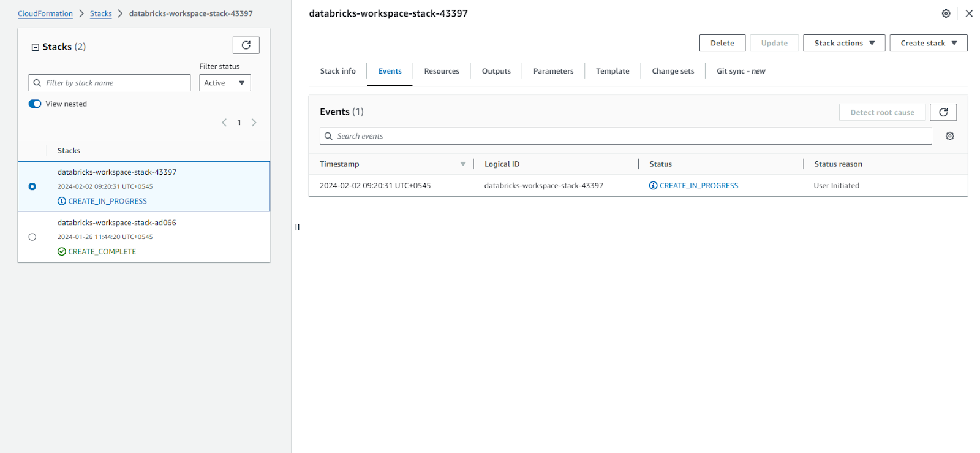980x453 pixels.
Task: Open the Parameters tab
Action: 553,71
